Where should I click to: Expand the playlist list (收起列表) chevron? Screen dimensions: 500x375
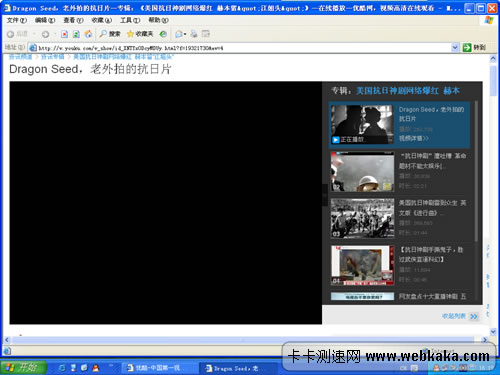(x=474, y=316)
